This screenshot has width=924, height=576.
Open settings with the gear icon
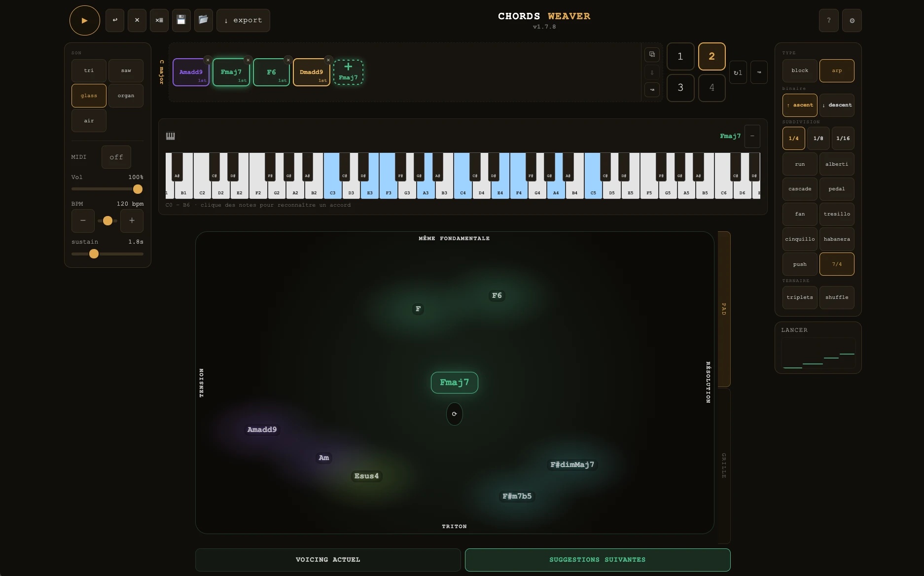pyautogui.click(x=852, y=20)
